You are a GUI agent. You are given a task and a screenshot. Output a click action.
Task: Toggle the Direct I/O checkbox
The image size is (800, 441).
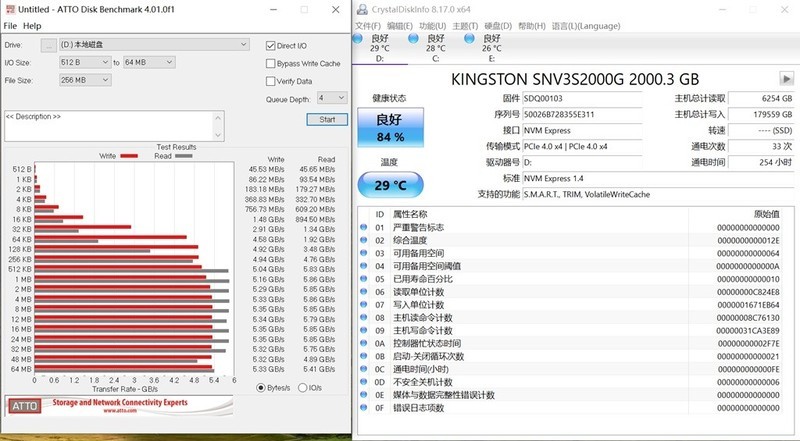[x=270, y=45]
